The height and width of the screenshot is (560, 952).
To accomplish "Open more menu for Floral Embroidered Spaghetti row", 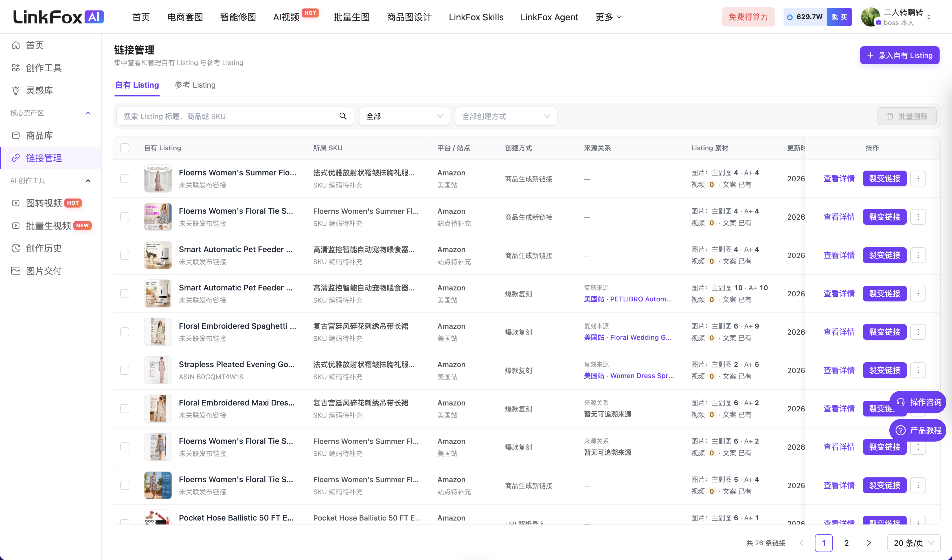I will 918,332.
